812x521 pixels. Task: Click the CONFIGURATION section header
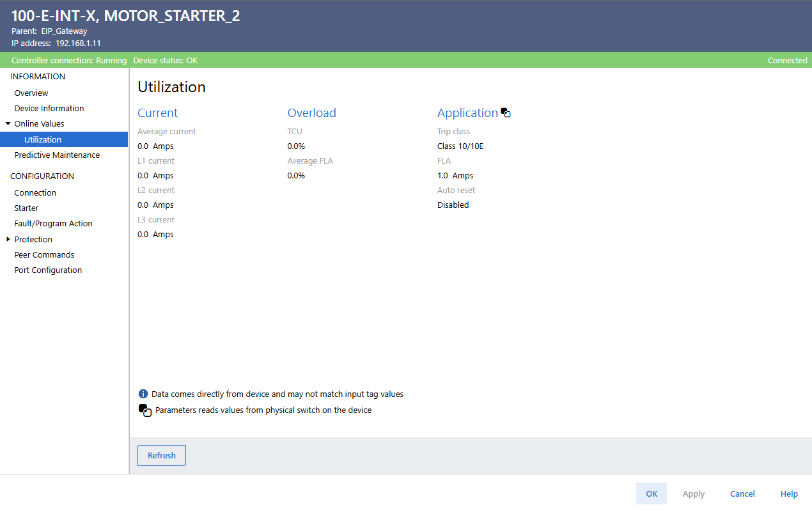42,176
